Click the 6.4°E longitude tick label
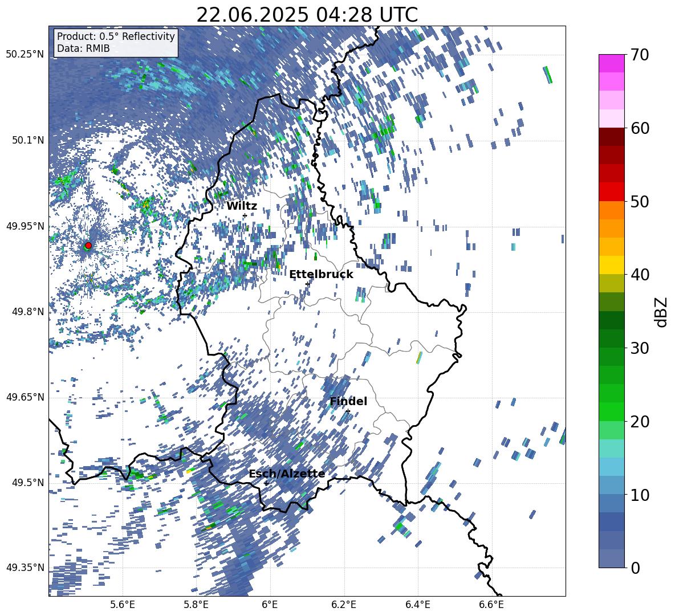This screenshot has height=616, width=675. [x=417, y=605]
